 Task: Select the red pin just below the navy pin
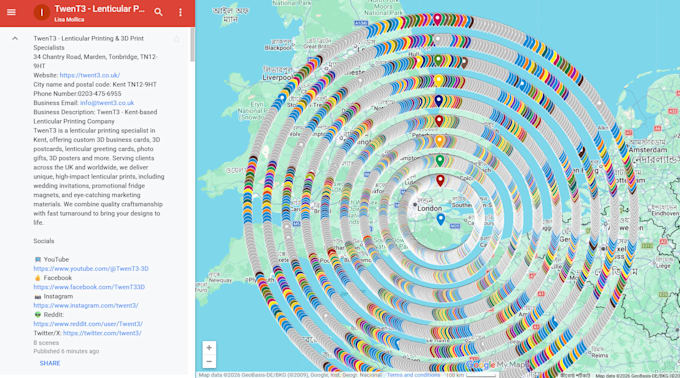tap(439, 121)
